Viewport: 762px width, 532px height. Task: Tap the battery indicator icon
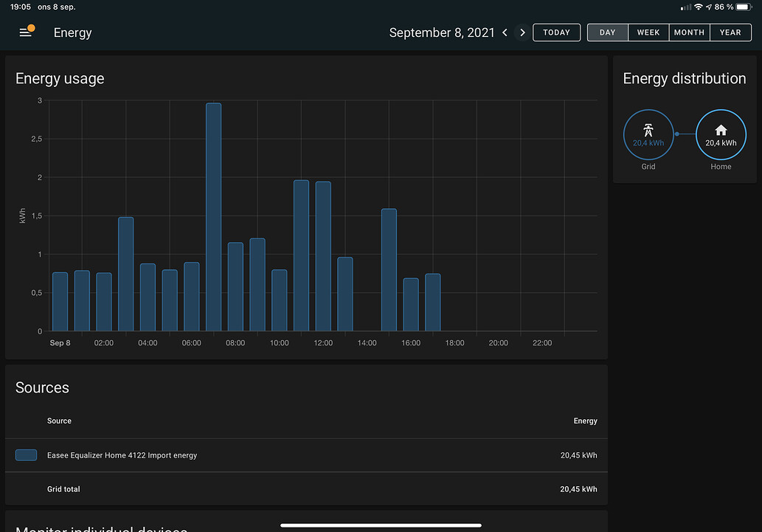tap(744, 7)
